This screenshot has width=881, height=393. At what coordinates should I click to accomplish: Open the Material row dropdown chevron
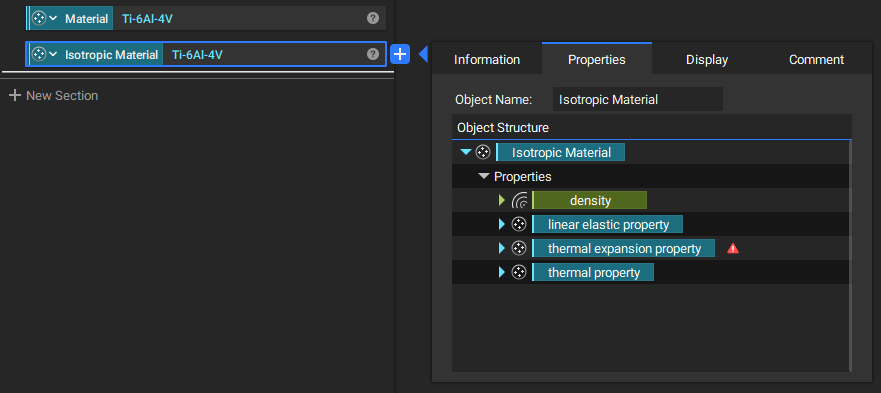point(53,18)
